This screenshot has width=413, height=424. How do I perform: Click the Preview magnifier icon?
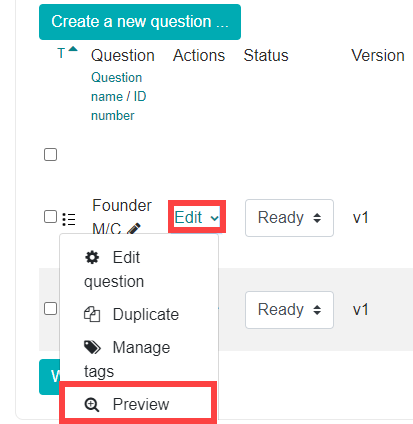tap(92, 405)
